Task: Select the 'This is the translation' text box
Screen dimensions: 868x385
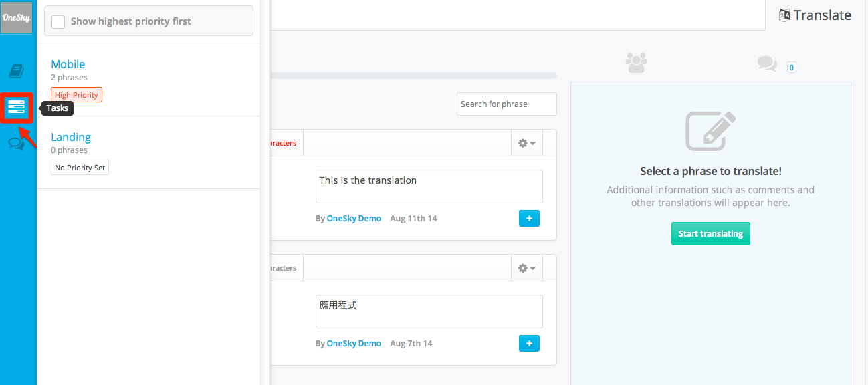Action: [x=429, y=186]
